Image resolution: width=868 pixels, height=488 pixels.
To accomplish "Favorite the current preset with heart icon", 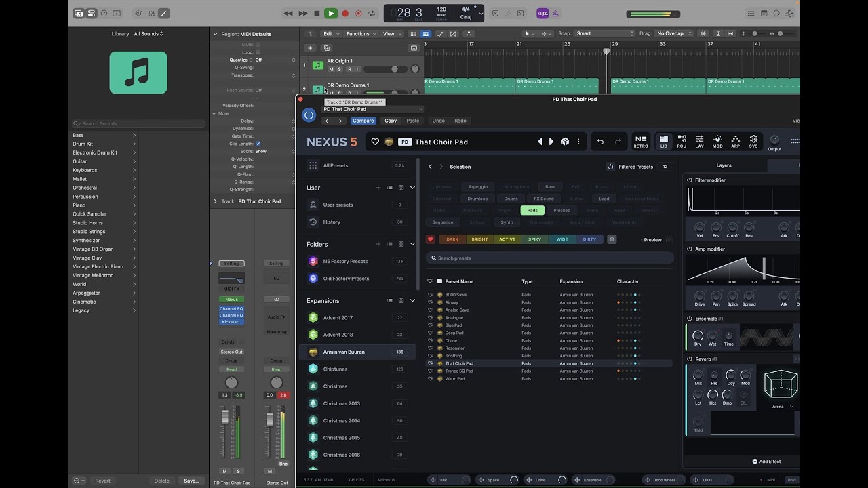I will pyautogui.click(x=375, y=142).
